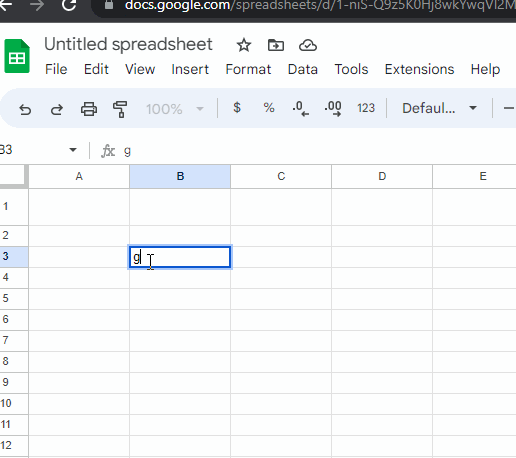Click the address bar lock icon
The width and height of the screenshot is (516, 458).
pyautogui.click(x=109, y=5)
